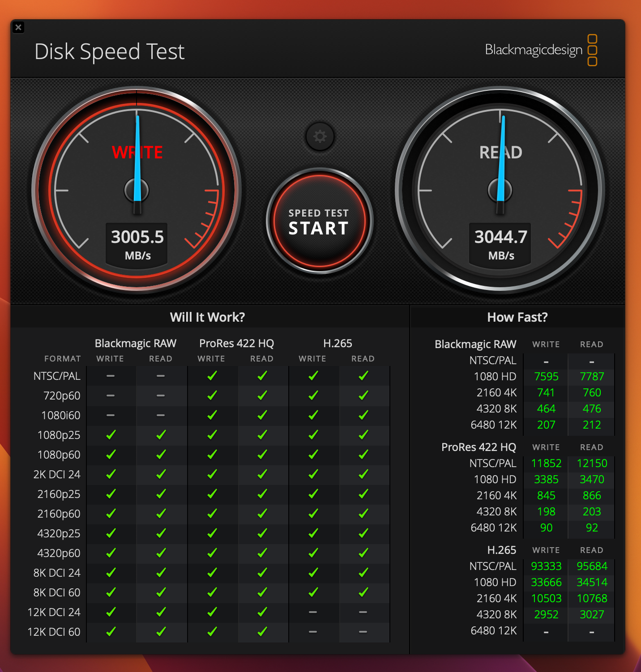The image size is (641, 672).
Task: Click the "1080i60" format row label
Action: [61, 416]
